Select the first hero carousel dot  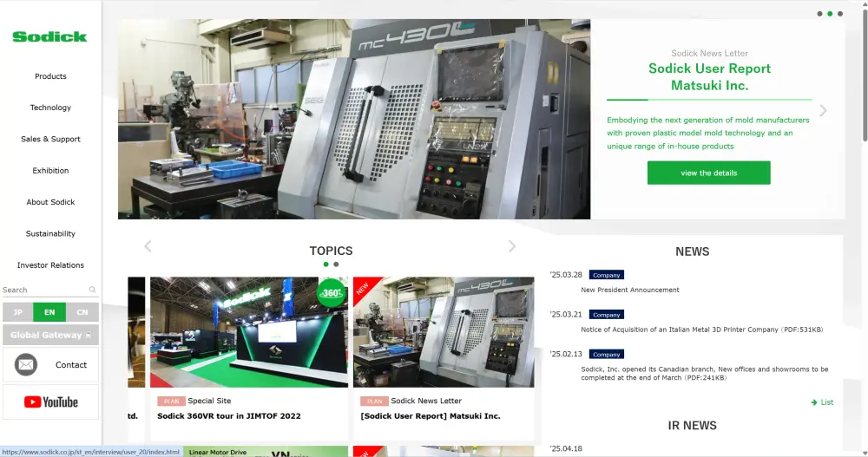[819, 14]
